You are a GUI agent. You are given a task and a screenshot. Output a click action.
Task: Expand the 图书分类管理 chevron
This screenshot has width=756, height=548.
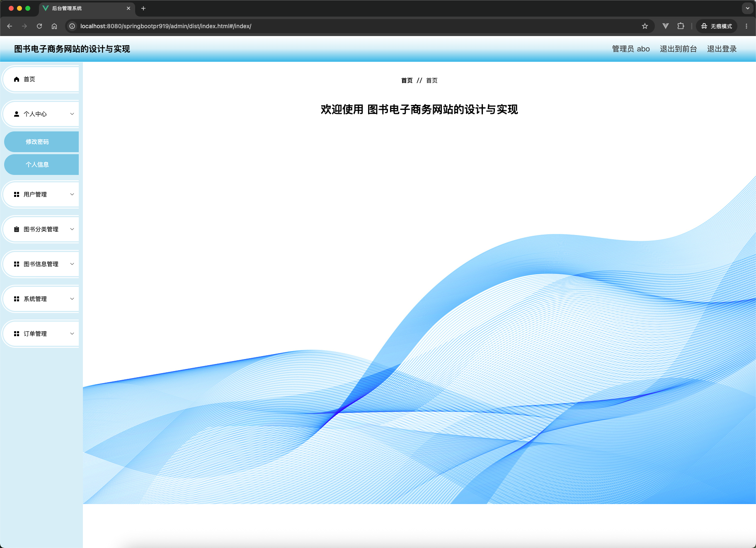click(x=72, y=229)
